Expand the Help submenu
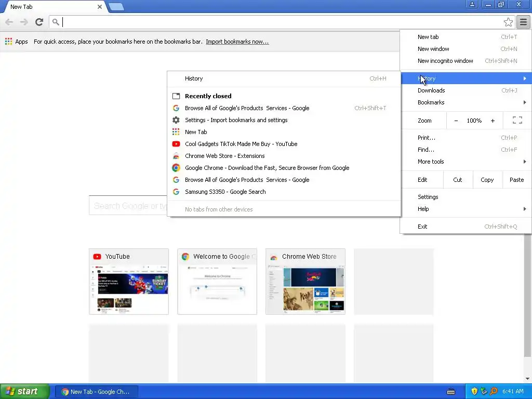Screen dimensions: 532x399 click(x=465, y=209)
